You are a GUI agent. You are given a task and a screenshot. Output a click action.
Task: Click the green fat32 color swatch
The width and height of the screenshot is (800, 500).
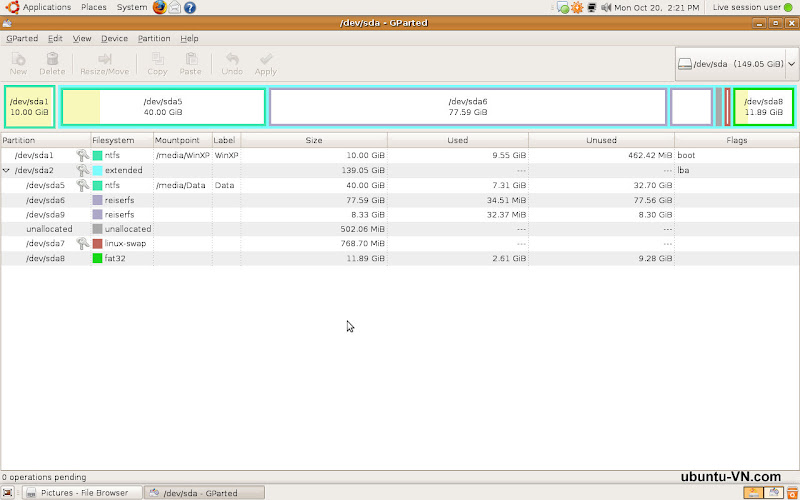point(97,259)
